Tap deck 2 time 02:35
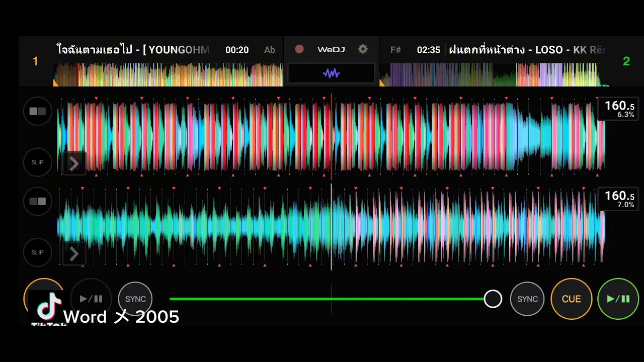644x362 pixels. tap(429, 50)
